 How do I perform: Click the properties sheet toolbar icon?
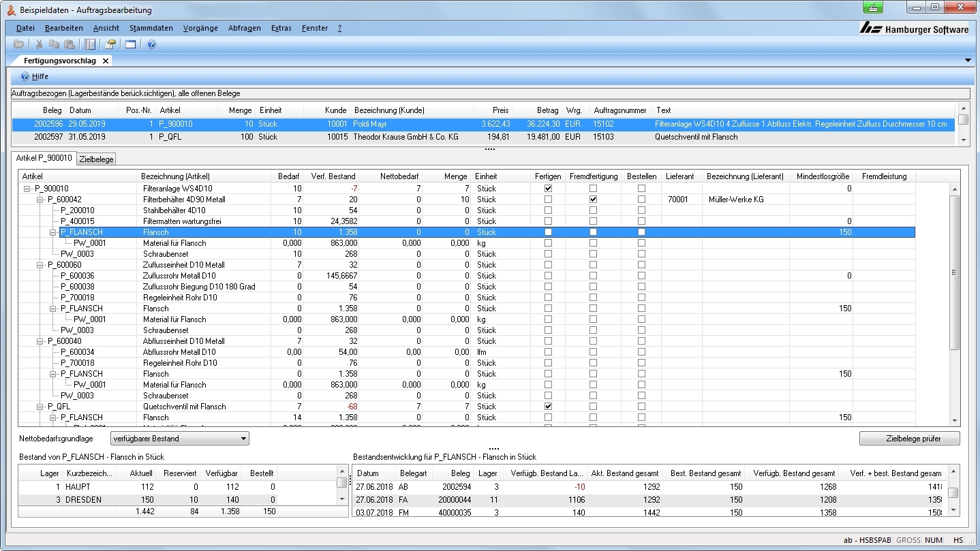pyautogui.click(x=110, y=44)
